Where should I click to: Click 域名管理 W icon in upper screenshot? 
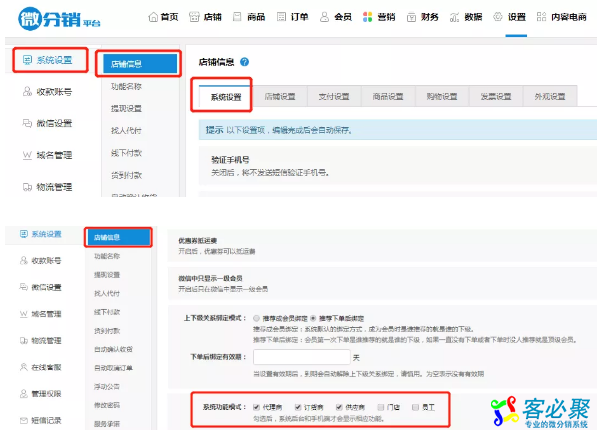27,155
